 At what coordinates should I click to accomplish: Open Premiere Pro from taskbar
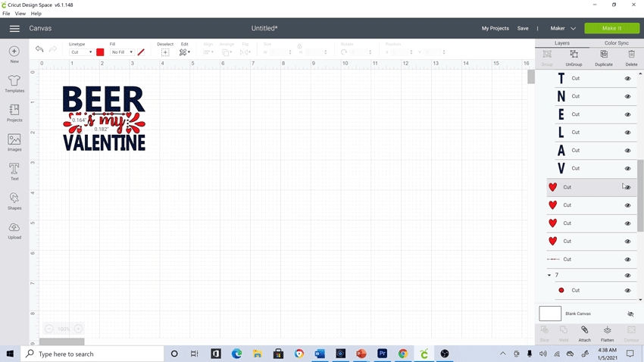383,354
